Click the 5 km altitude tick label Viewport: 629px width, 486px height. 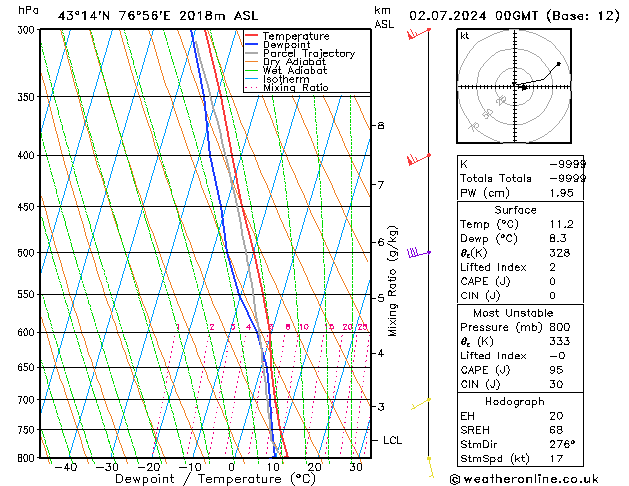(381, 298)
